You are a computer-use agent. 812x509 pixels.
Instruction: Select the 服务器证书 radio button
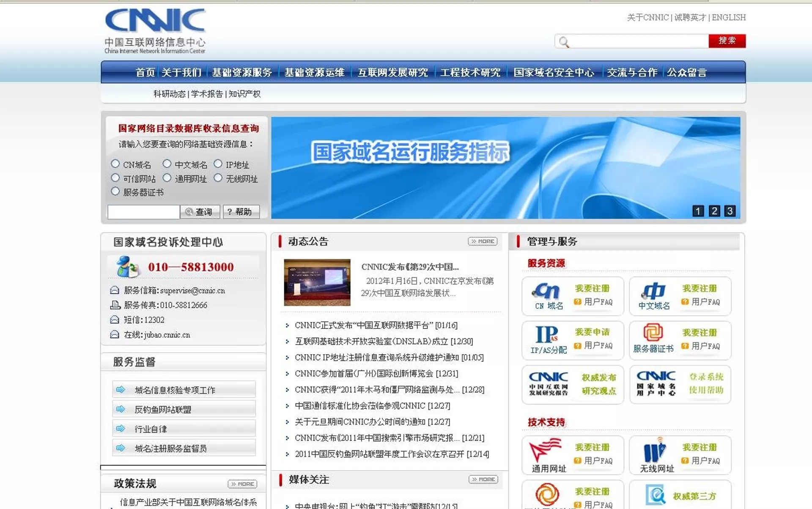point(115,191)
